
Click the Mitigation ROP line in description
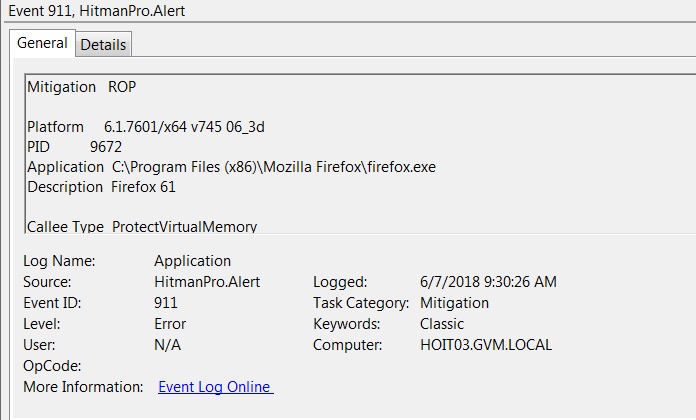82,87
